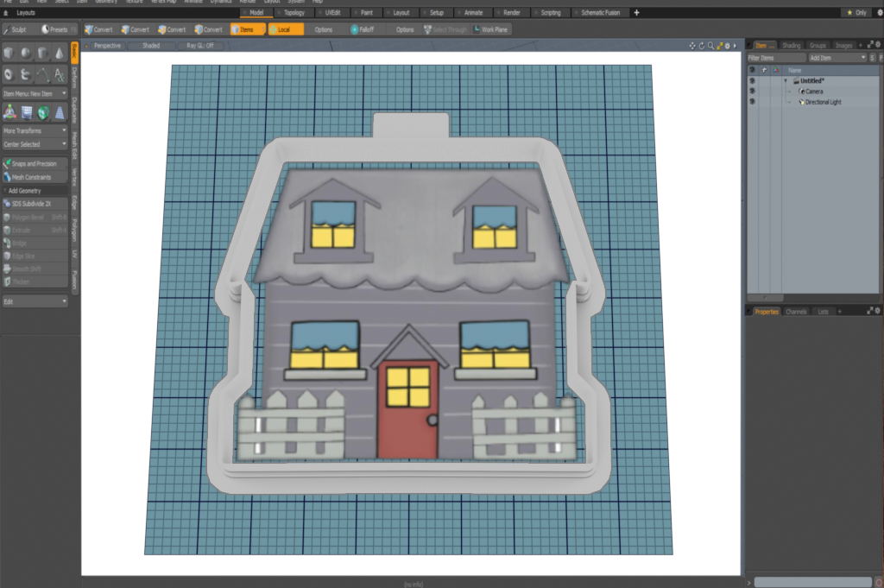Select the Torus primitive tool
The height and width of the screenshot is (588, 884).
(x=9, y=74)
